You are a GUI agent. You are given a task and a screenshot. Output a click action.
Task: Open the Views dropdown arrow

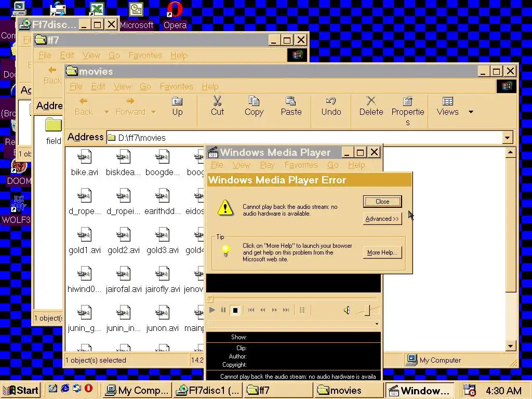tap(471, 112)
